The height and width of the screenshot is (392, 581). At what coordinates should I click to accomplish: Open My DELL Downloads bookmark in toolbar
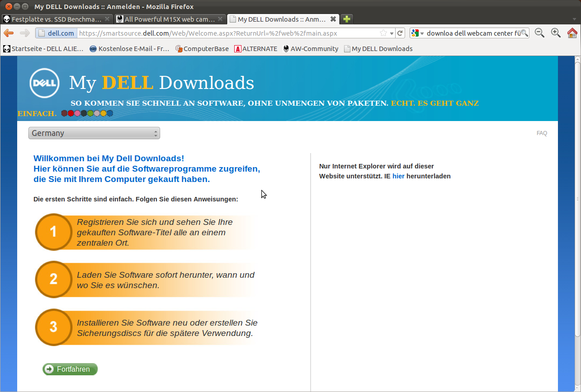[378, 49]
